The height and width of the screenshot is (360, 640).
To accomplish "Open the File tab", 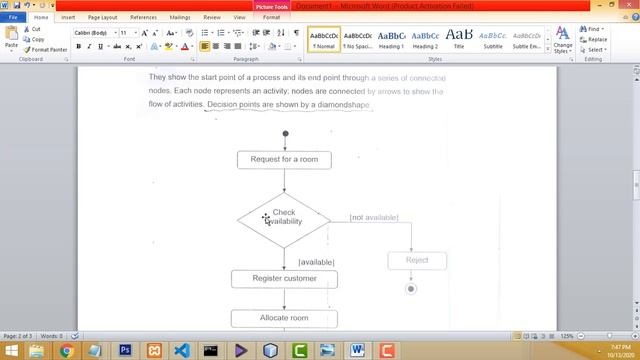I will tap(13, 17).
